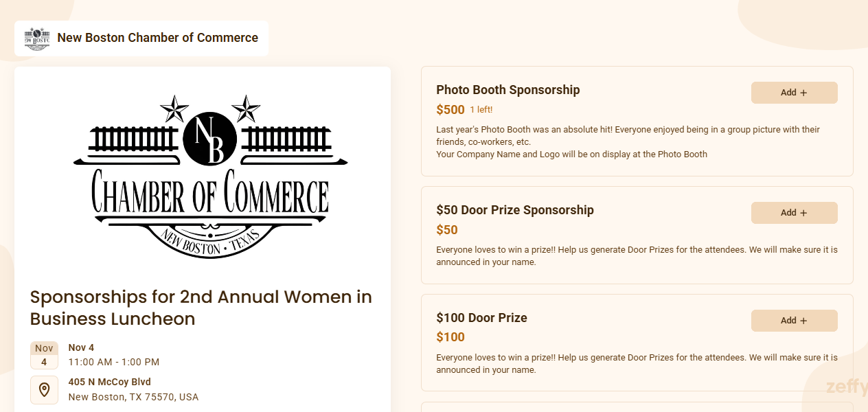Click the New Boston, TX 75570 text
Screen dimensions: 868x412
pyautogui.click(x=133, y=397)
